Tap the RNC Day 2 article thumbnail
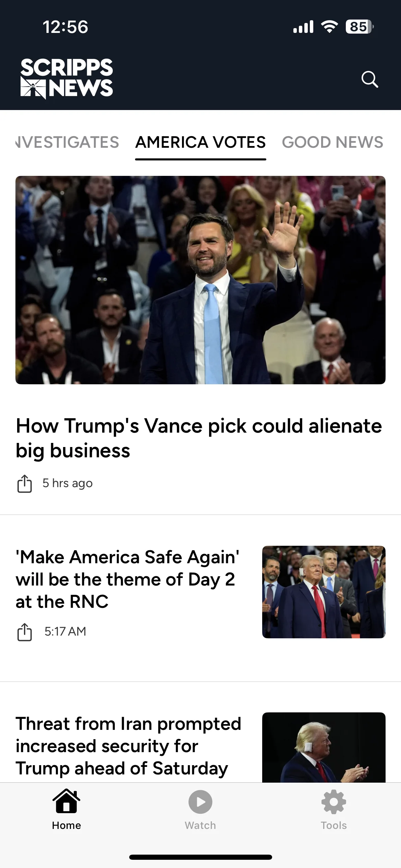Viewport: 401px width, 868px height. [x=324, y=592]
